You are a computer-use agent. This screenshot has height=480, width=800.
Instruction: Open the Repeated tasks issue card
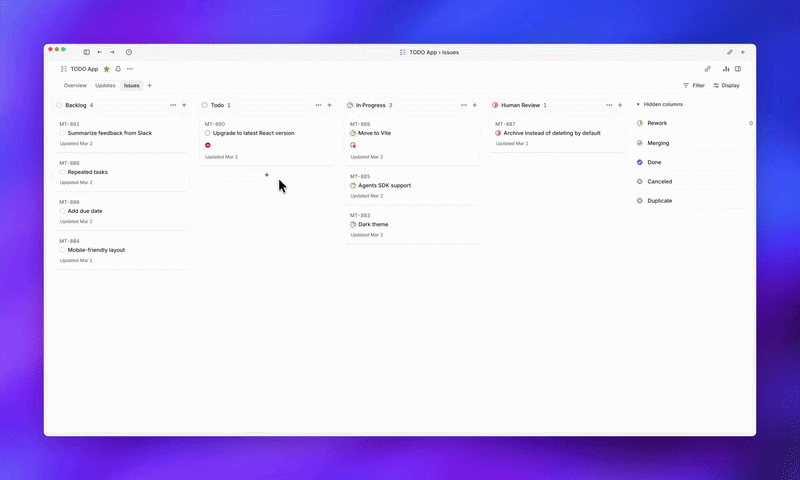tap(122, 172)
